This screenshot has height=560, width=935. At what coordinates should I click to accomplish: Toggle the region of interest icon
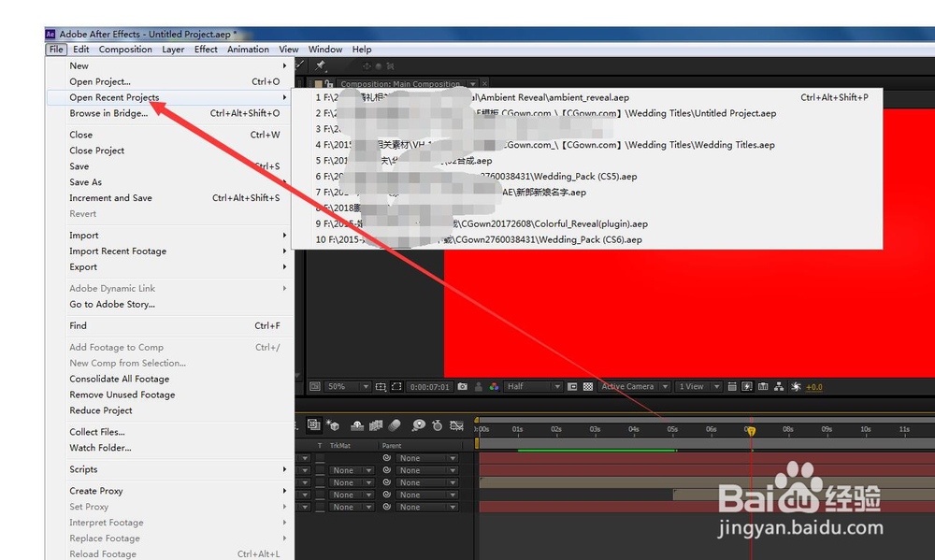click(x=572, y=386)
